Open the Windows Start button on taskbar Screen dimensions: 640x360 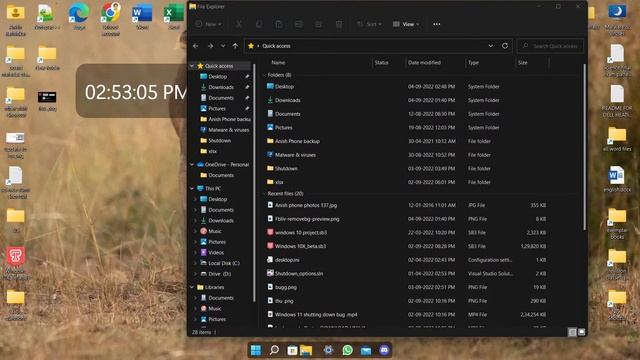[x=256, y=350]
